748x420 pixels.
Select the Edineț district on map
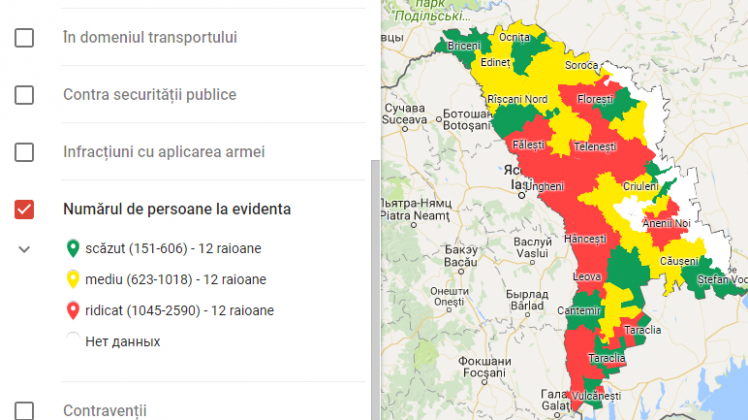(x=495, y=62)
